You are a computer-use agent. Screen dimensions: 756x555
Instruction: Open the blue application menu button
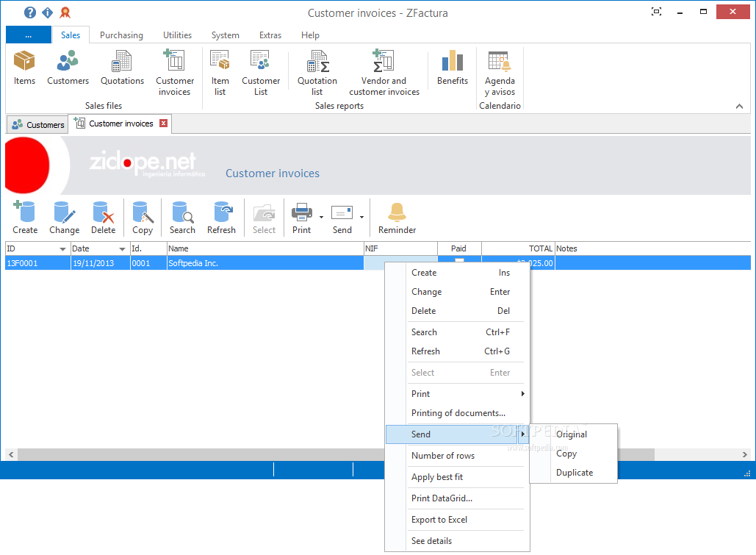click(29, 35)
